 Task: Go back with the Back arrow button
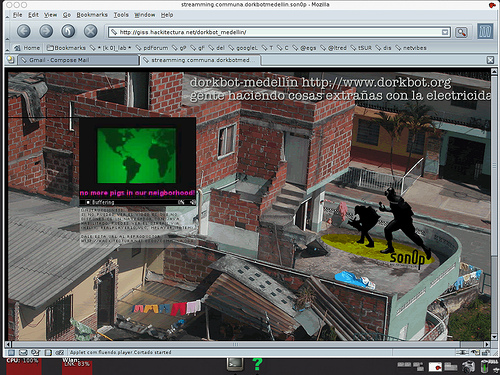point(24,31)
